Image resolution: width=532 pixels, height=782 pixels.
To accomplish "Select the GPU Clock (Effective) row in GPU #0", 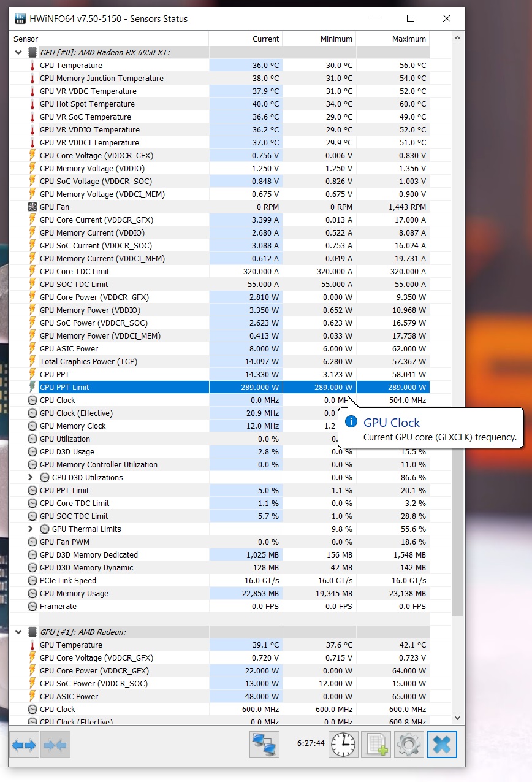I will coord(219,413).
